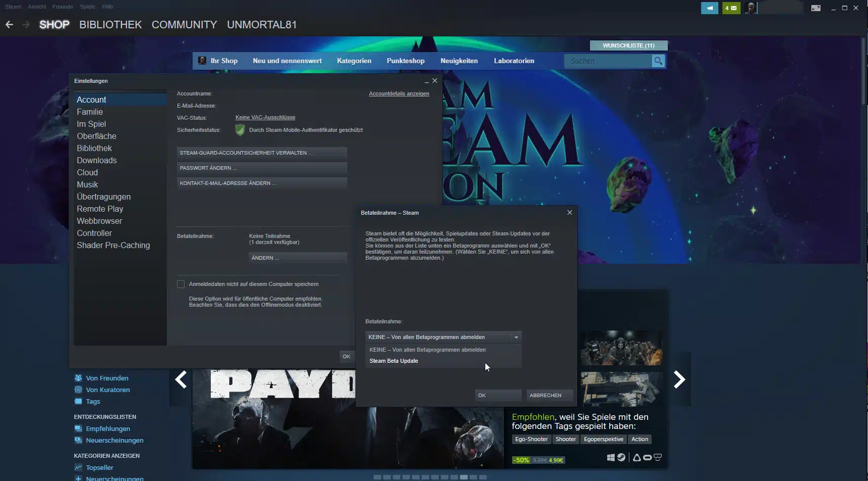This screenshot has height=481, width=868.
Task: Open the UNMORTAL81 profile tab
Action: 261,24
